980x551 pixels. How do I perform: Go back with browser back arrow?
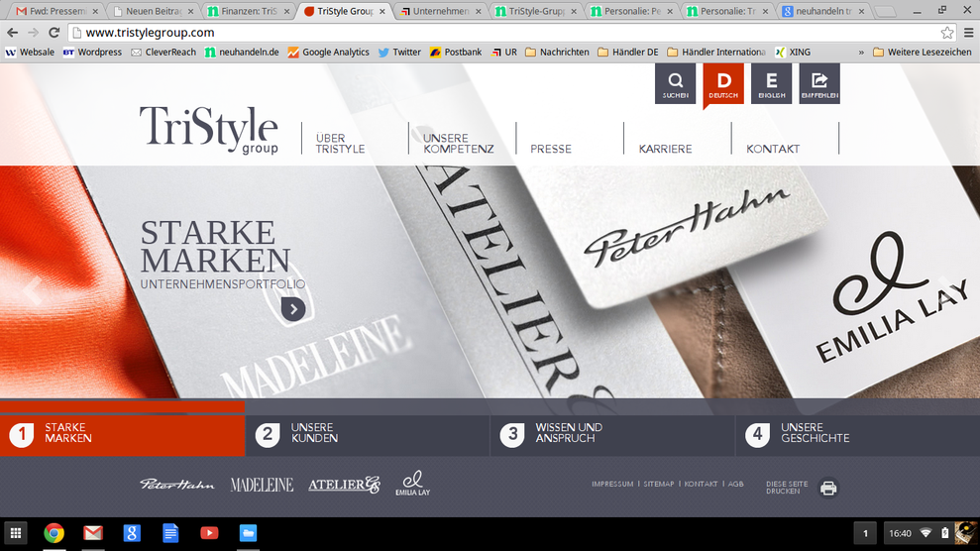[13, 33]
